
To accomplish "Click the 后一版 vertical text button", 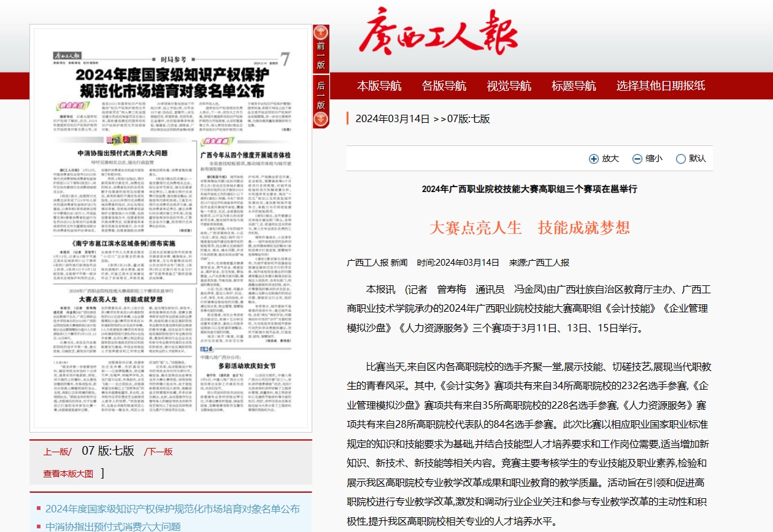I will pyautogui.click(x=321, y=95).
